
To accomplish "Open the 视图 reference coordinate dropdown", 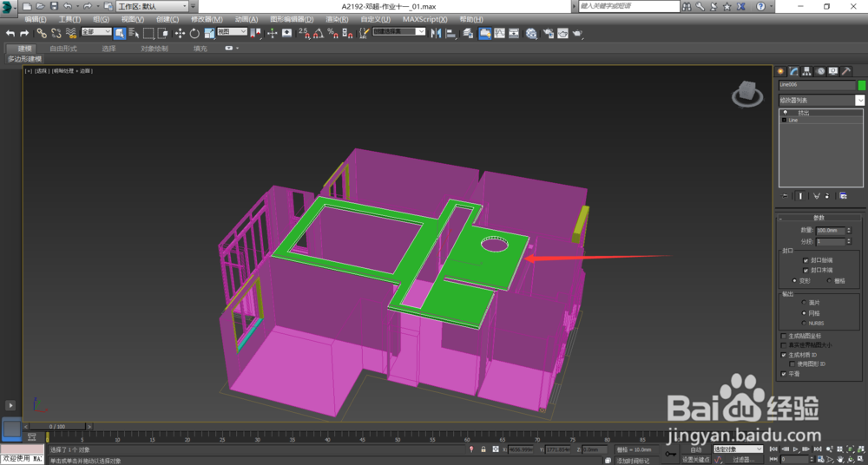I will click(x=232, y=31).
